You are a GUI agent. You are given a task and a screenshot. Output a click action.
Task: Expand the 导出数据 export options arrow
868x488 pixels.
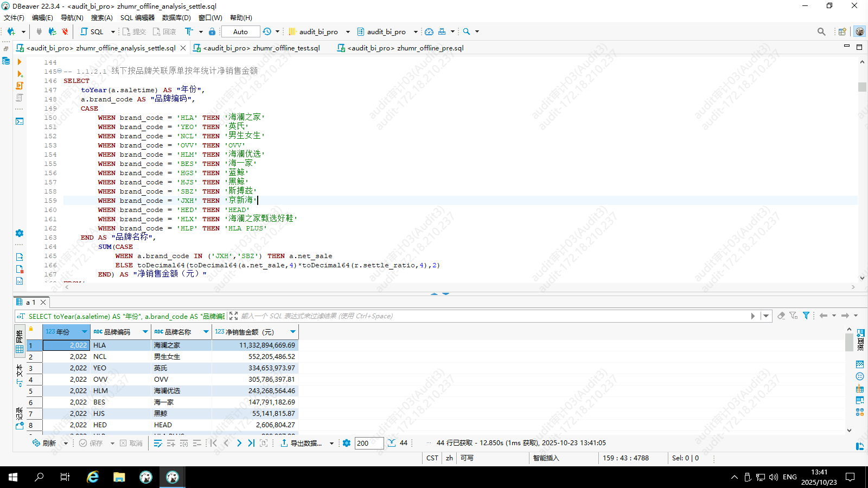[x=331, y=444]
